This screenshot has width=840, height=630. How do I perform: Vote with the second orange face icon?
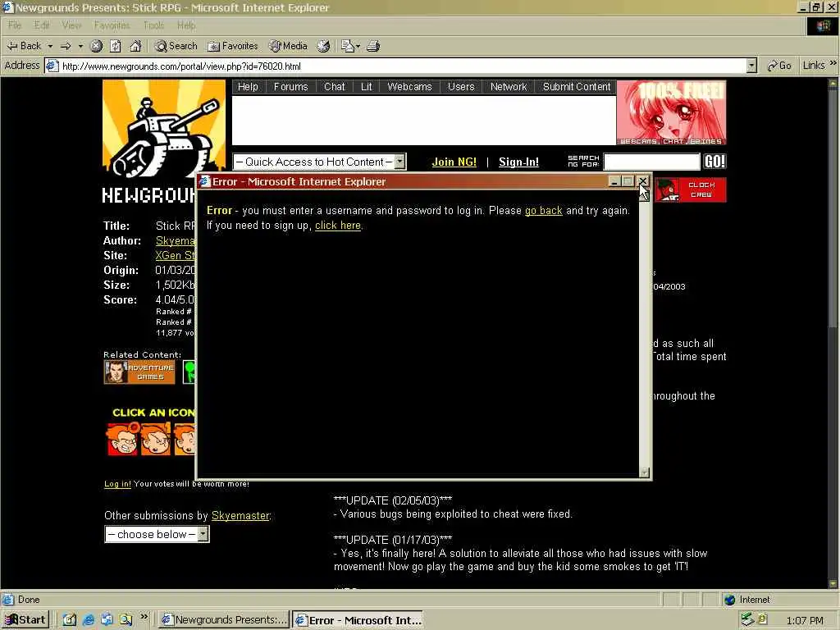[155, 440]
